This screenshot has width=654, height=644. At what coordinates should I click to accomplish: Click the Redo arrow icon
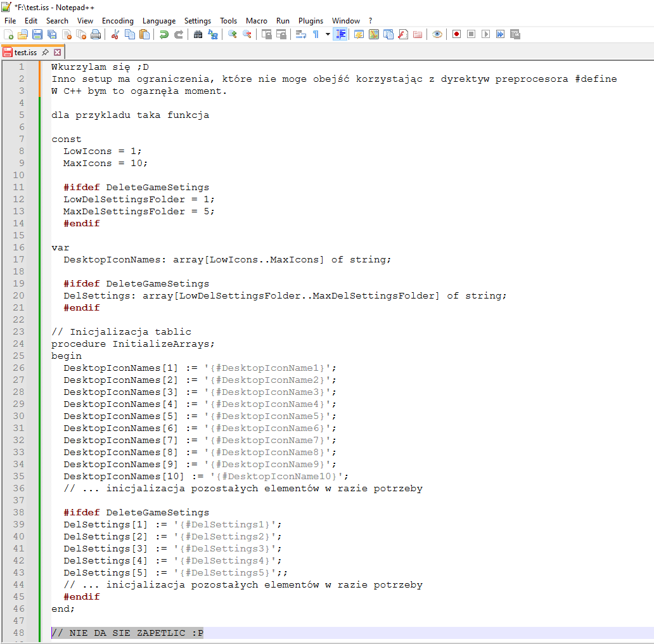(x=179, y=34)
